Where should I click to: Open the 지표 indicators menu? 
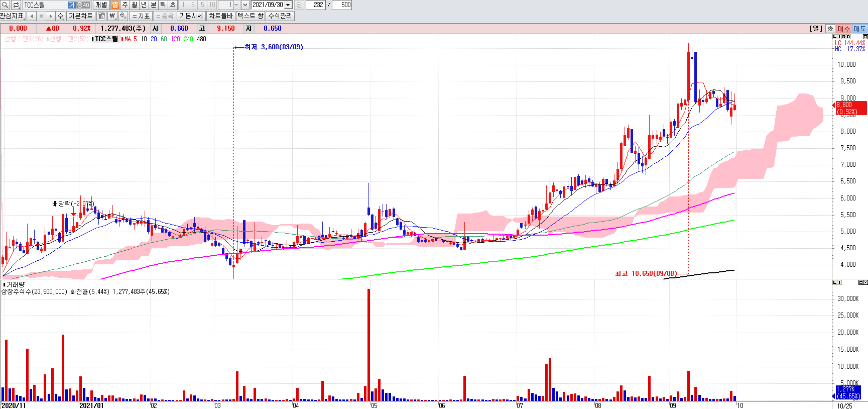coord(141,16)
